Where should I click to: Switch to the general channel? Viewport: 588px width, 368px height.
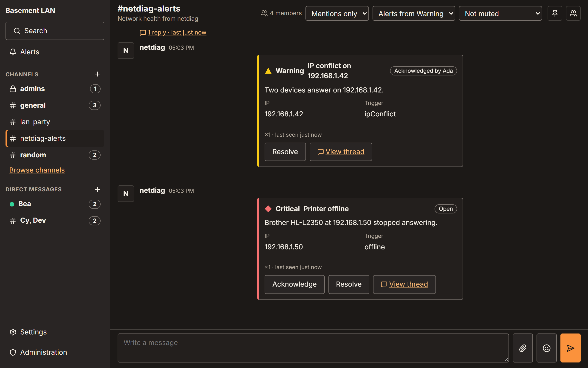click(55, 105)
